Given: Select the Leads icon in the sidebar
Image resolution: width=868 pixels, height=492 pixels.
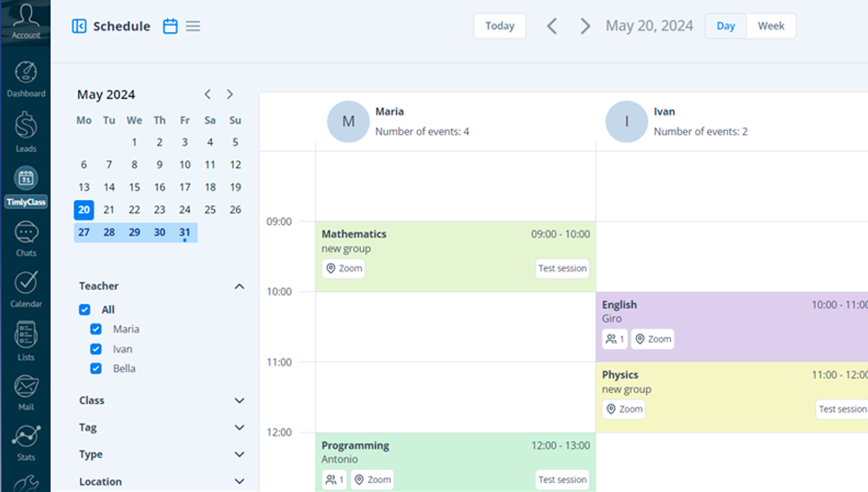Looking at the screenshot, I should click(x=26, y=127).
